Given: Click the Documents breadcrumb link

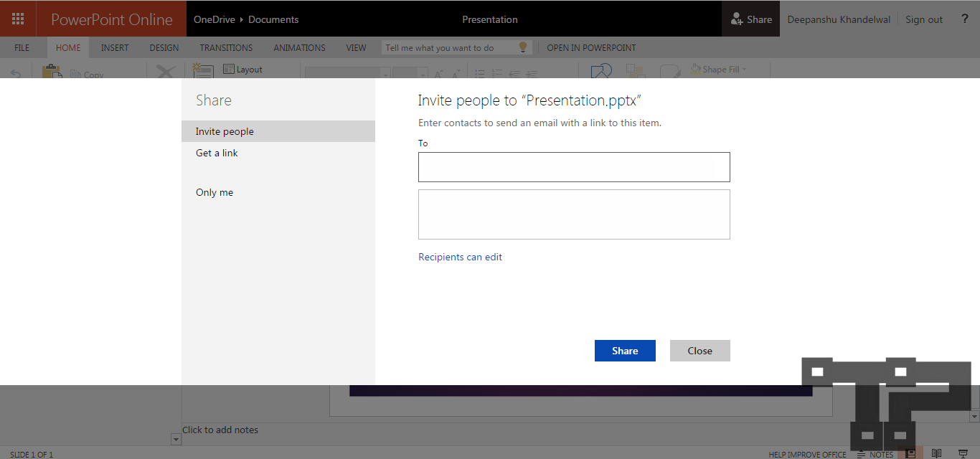Looking at the screenshot, I should pos(273,19).
